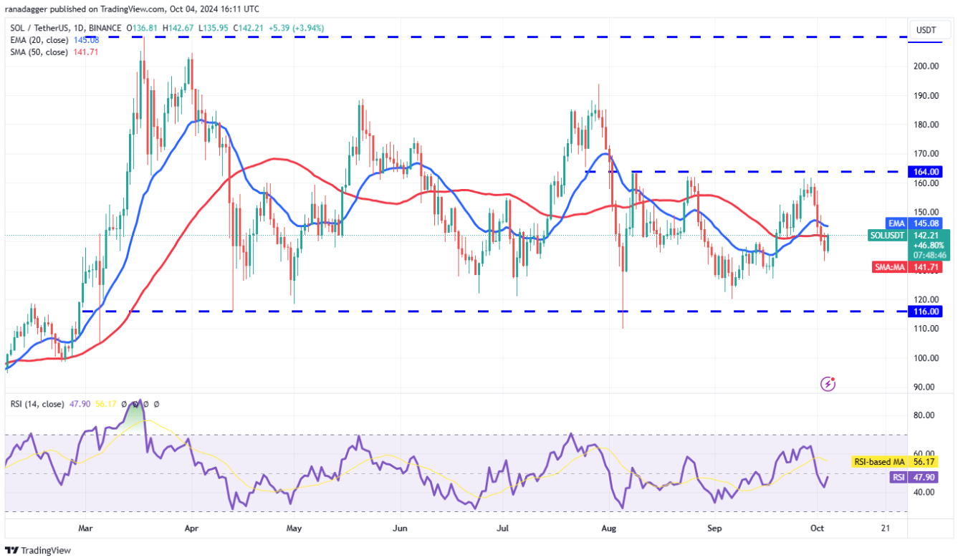Click the 116.00 support price label
The width and height of the screenshot is (958, 560).
tap(927, 312)
